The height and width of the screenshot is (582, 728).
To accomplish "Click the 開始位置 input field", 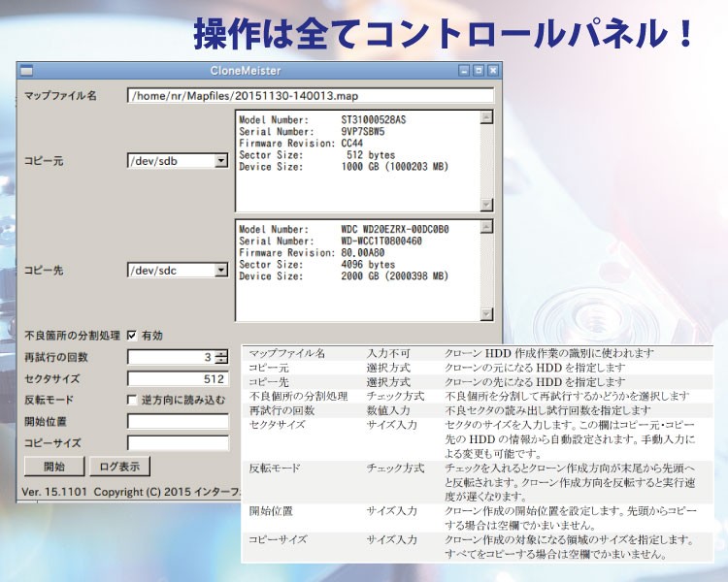I will point(177,422).
